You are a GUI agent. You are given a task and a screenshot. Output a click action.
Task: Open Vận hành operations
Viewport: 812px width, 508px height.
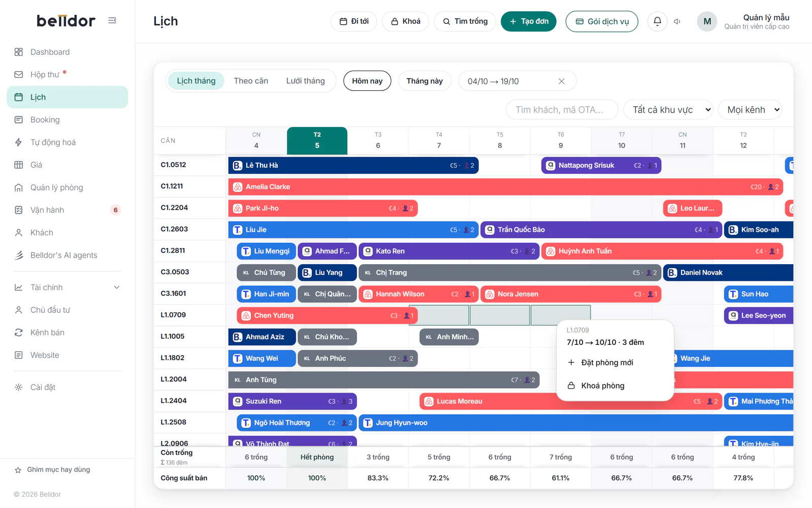[67, 210]
